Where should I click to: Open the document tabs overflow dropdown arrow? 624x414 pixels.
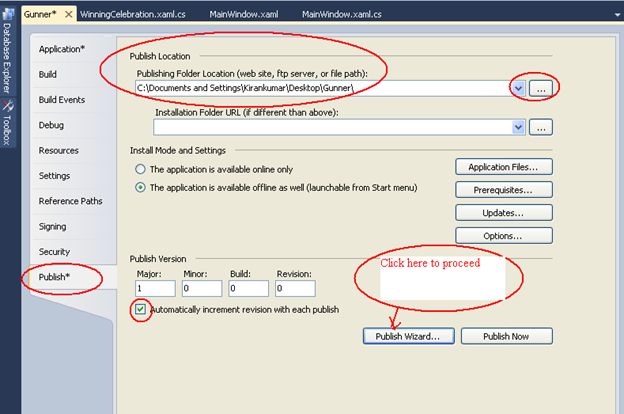(x=617, y=15)
